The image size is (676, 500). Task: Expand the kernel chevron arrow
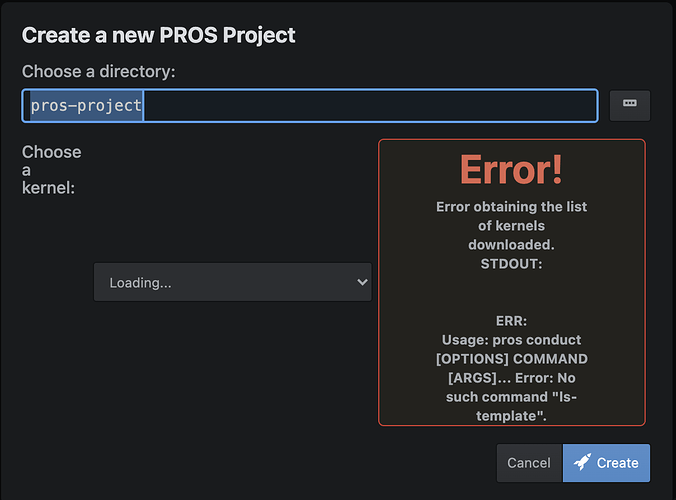click(x=362, y=282)
